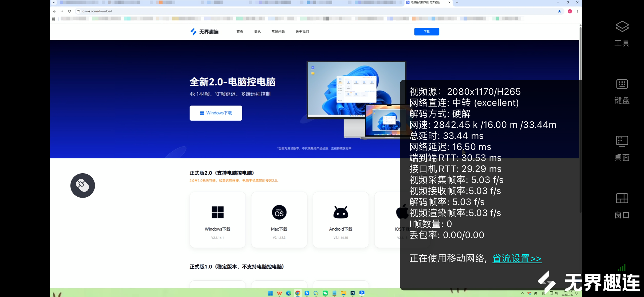Tap the floating mouse mode button

(x=83, y=186)
